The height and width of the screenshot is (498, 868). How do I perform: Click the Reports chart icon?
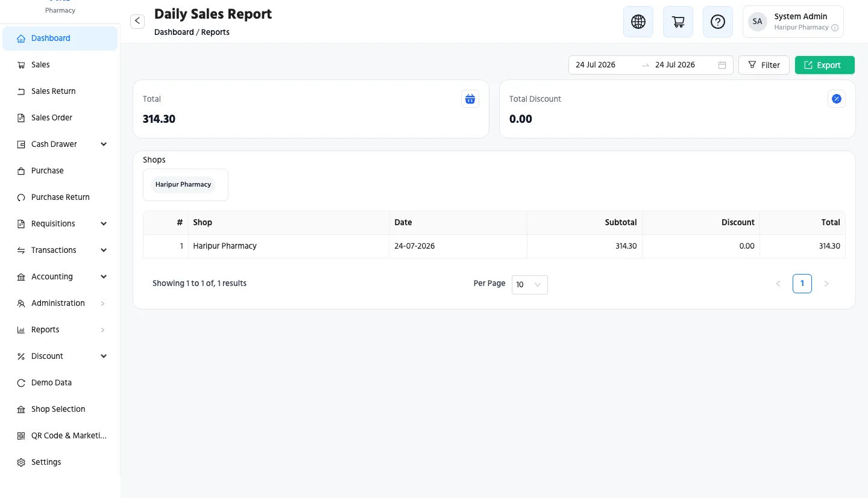[21, 330]
